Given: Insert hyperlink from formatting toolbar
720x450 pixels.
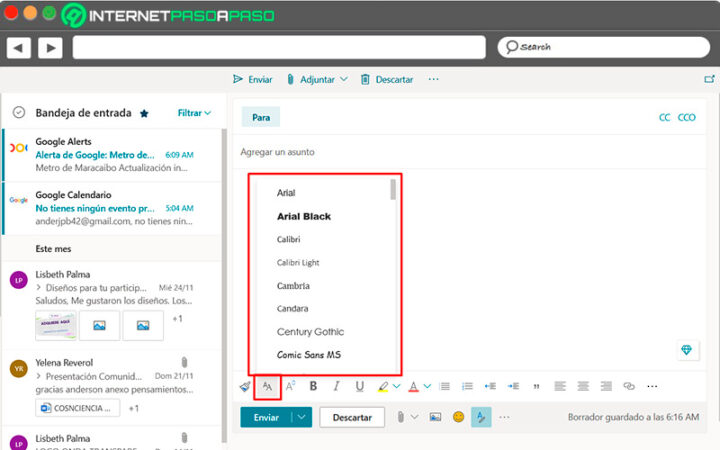Looking at the screenshot, I should [x=629, y=386].
